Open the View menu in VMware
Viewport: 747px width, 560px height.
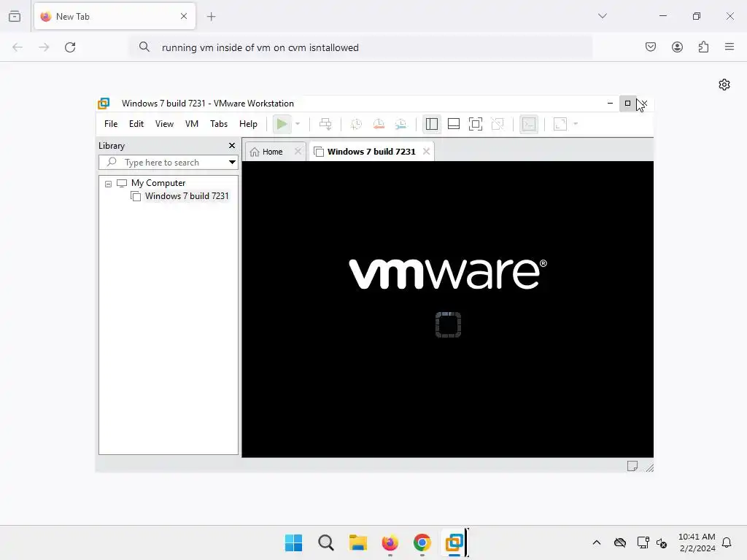tap(164, 124)
